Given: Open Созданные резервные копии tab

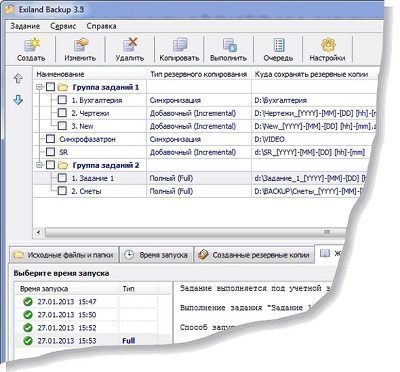Looking at the screenshot, I should tap(254, 255).
